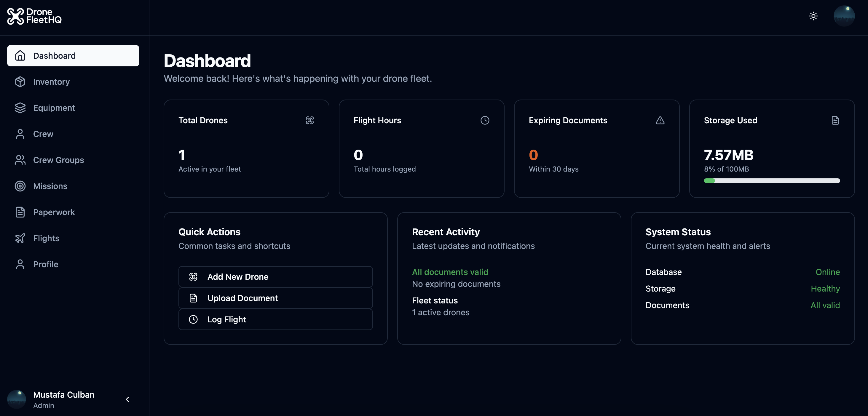The image size is (868, 416).
Task: Click the Drone FleetHQ logo icon
Action: pyautogui.click(x=15, y=16)
